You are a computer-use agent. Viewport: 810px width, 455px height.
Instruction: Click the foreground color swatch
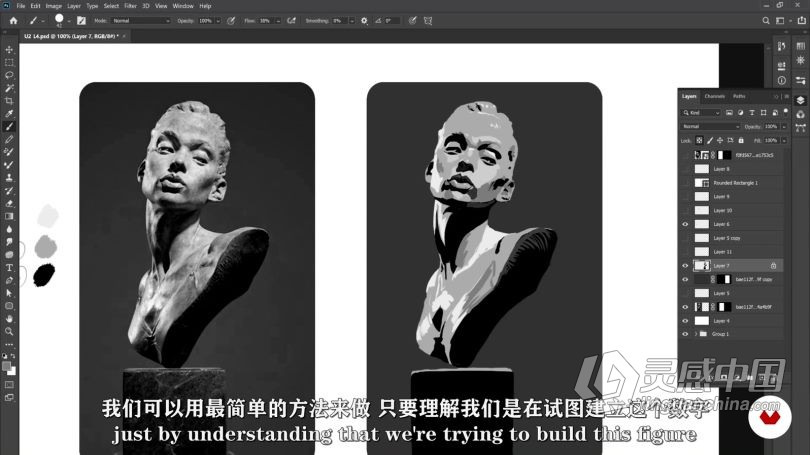coord(7,366)
